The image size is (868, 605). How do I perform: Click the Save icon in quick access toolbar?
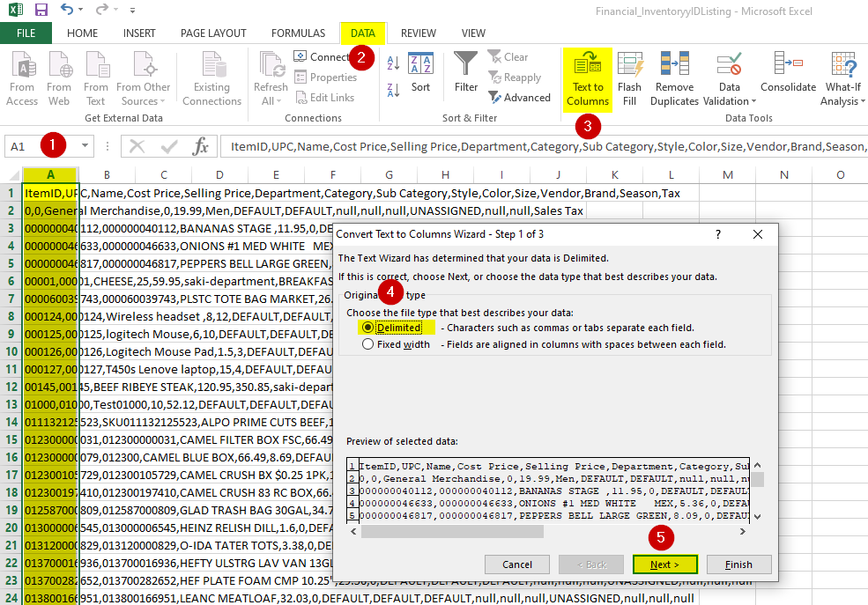click(x=41, y=11)
